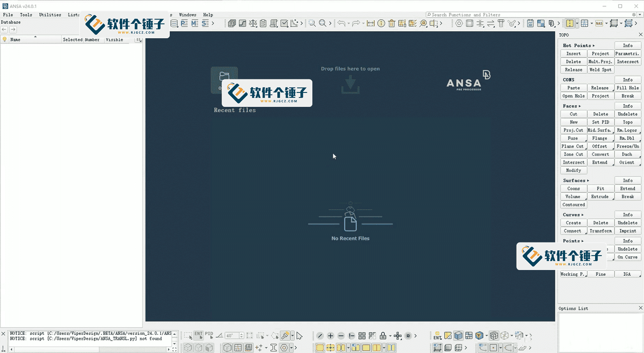Click the Undo arrow icon

coord(341,23)
